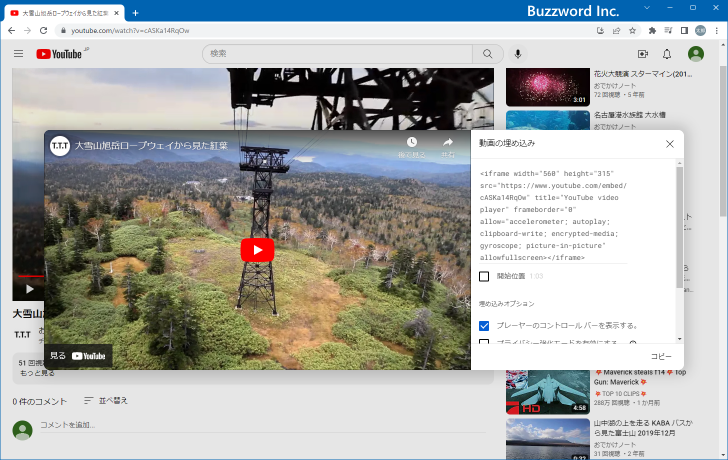Start voice search with microphone icon
728x460 pixels.
coord(518,54)
